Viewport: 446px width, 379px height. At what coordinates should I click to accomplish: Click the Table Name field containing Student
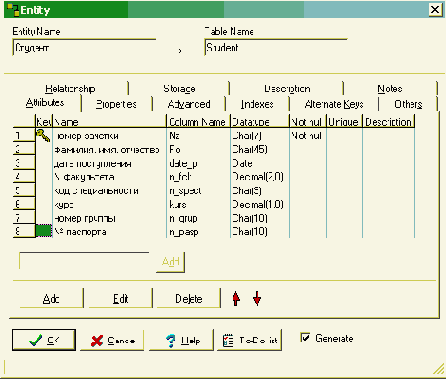pos(276,48)
